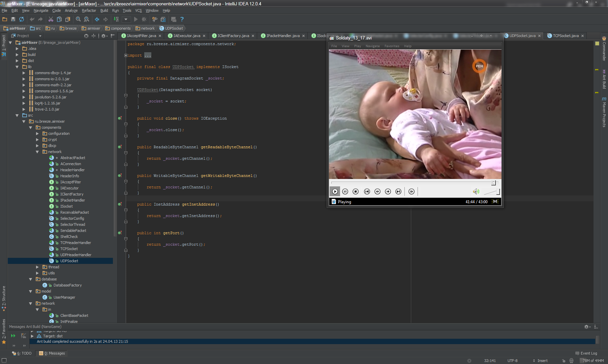
Task: Open Settings via wrench icon
Action: click(155, 19)
